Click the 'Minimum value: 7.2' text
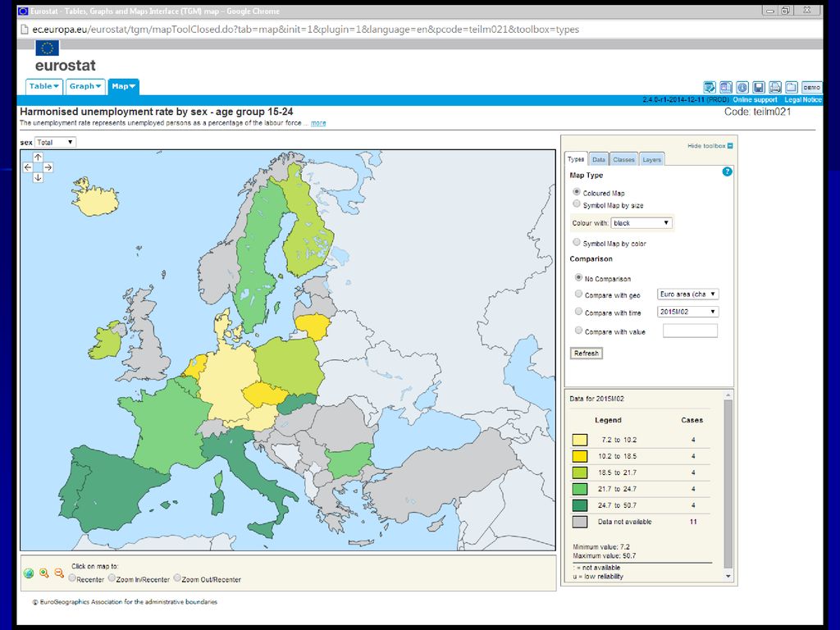840x630 pixels. 601,547
